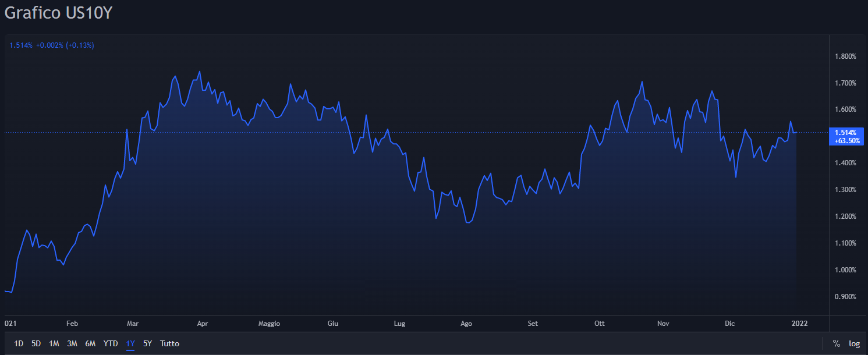
Task: Click the Grafico US10Y heading
Action: tap(58, 13)
